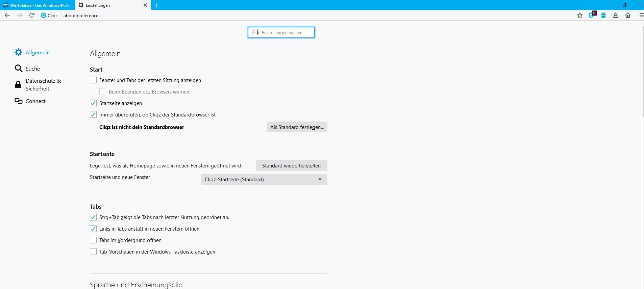
Task: Disable 'Immer überprüfen, ob Cliqz der Standardbrowser ist'
Action: click(93, 114)
